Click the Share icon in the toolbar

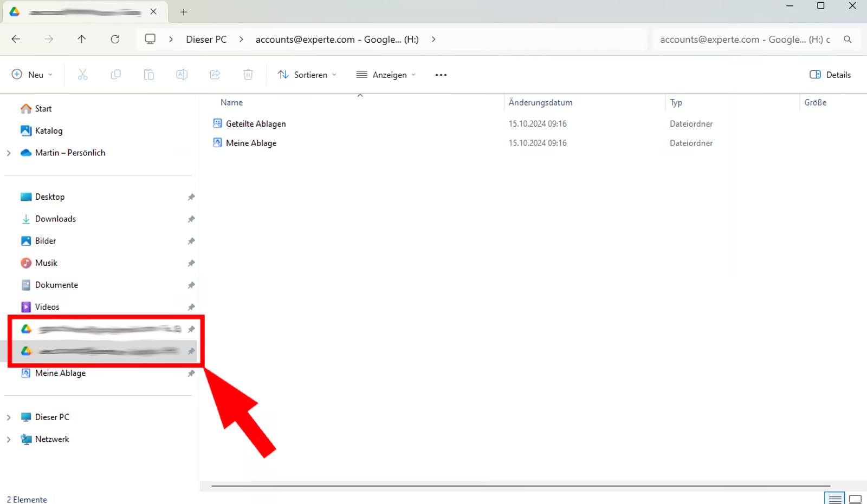click(x=215, y=74)
